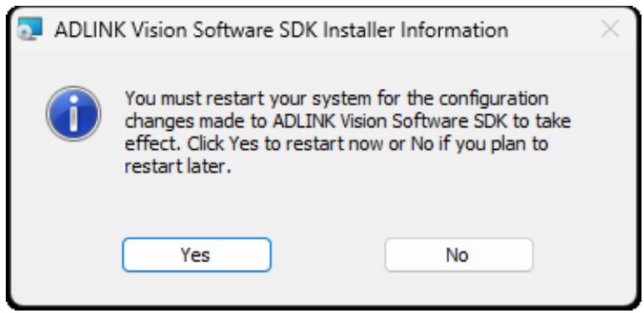Click the 'restart later.' text line

click(x=176, y=167)
